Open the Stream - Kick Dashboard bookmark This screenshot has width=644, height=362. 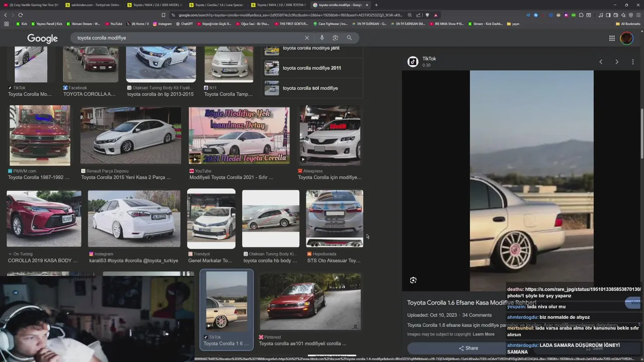click(485, 24)
